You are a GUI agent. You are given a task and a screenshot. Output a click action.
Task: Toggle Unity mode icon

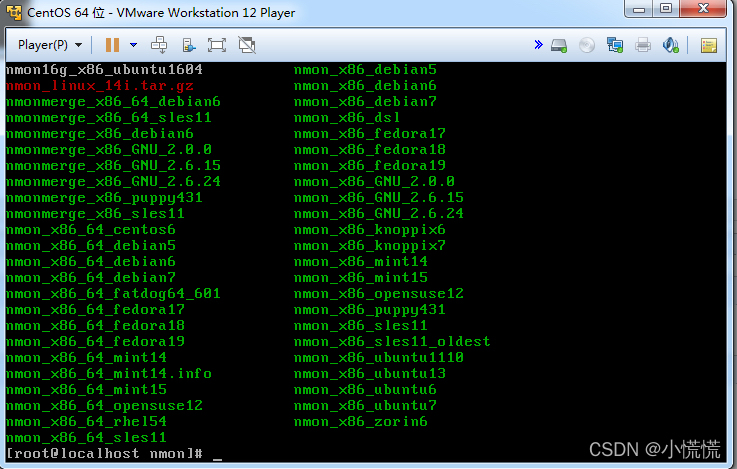pos(247,45)
